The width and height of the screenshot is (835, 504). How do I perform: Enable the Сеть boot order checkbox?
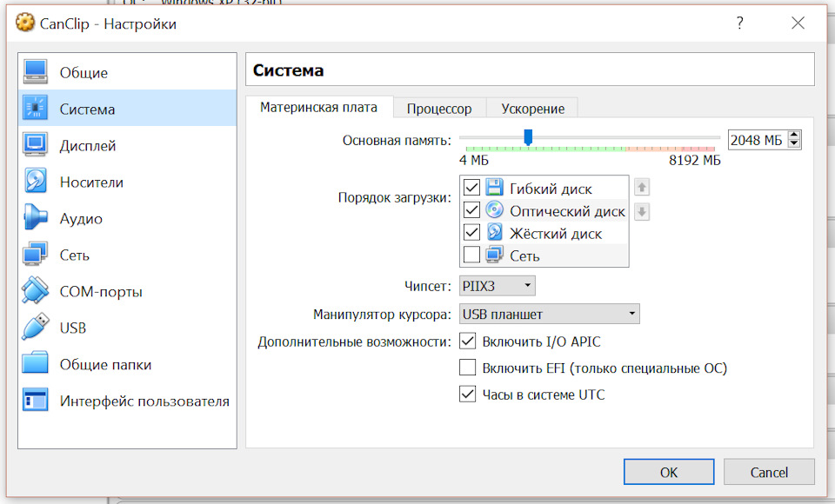(x=471, y=255)
